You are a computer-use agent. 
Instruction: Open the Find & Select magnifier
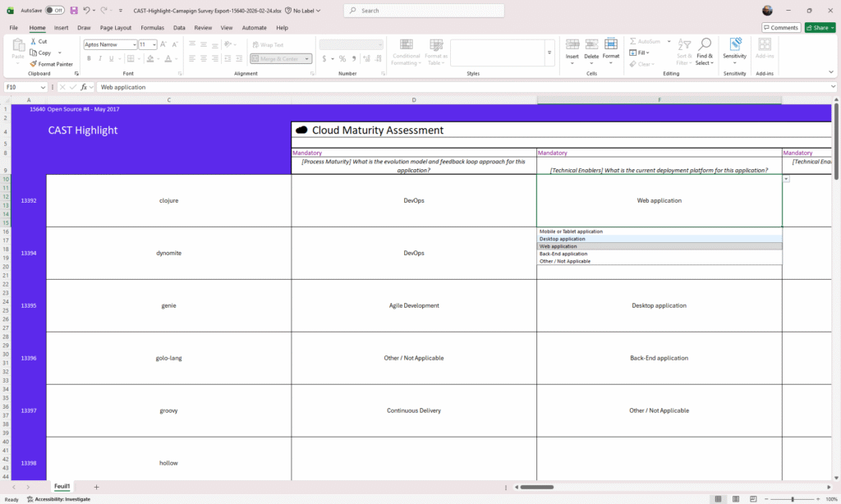pos(705,44)
